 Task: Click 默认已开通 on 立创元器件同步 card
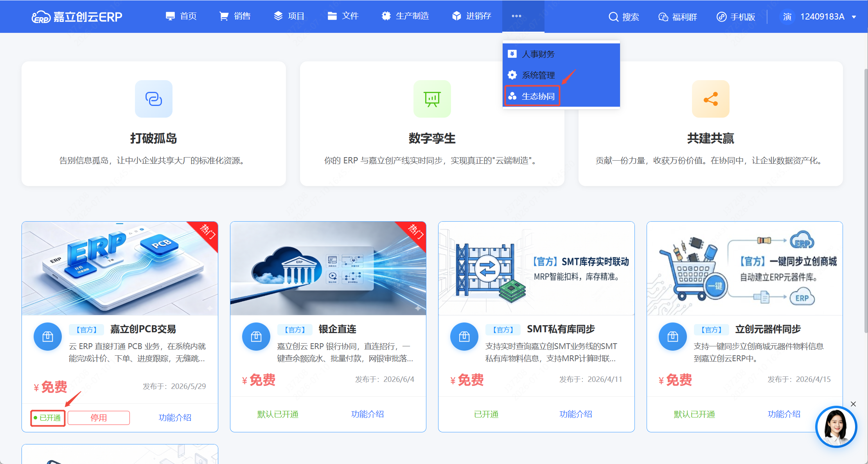tap(694, 414)
